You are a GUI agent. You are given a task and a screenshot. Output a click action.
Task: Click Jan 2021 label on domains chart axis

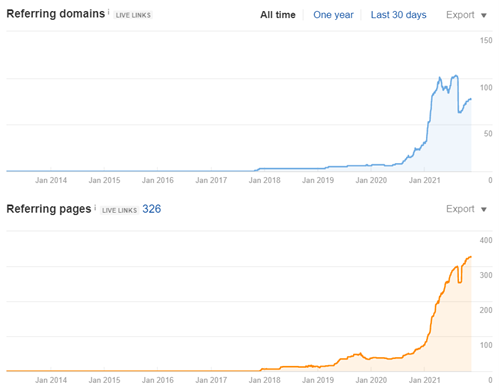click(424, 180)
